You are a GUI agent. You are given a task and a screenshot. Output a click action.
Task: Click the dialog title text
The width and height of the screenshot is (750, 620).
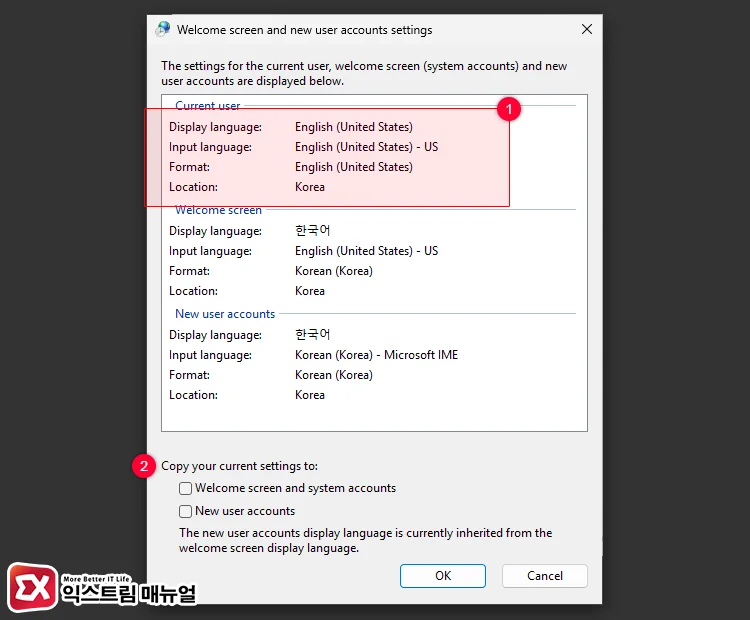304,30
